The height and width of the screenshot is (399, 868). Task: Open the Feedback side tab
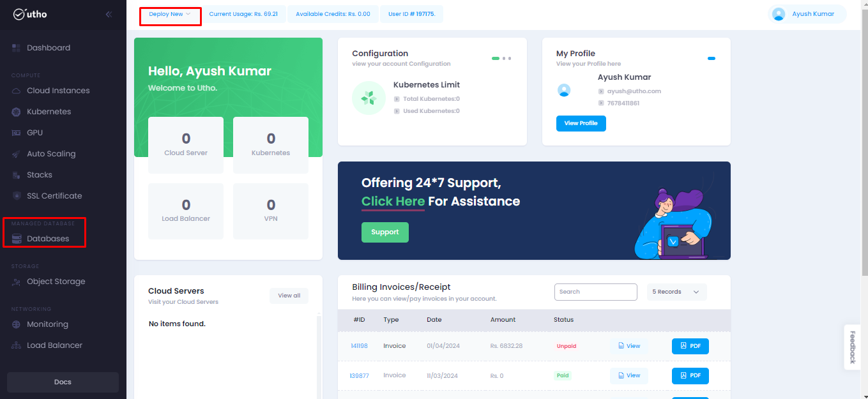852,347
